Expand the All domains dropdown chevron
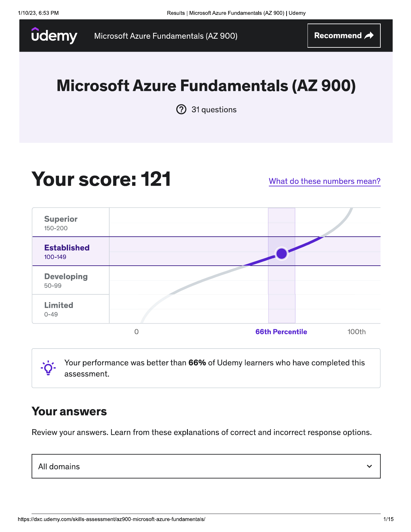 point(369,466)
